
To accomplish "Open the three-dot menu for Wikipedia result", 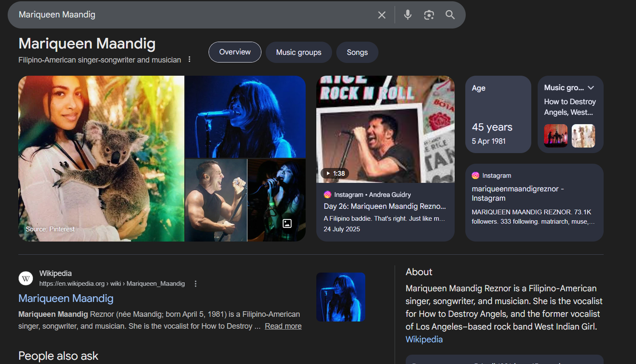I will pos(196,284).
